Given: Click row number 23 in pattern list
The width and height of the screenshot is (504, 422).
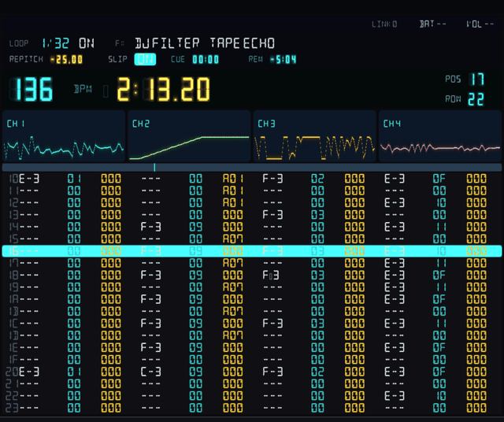Looking at the screenshot, I should tap(12, 408).
